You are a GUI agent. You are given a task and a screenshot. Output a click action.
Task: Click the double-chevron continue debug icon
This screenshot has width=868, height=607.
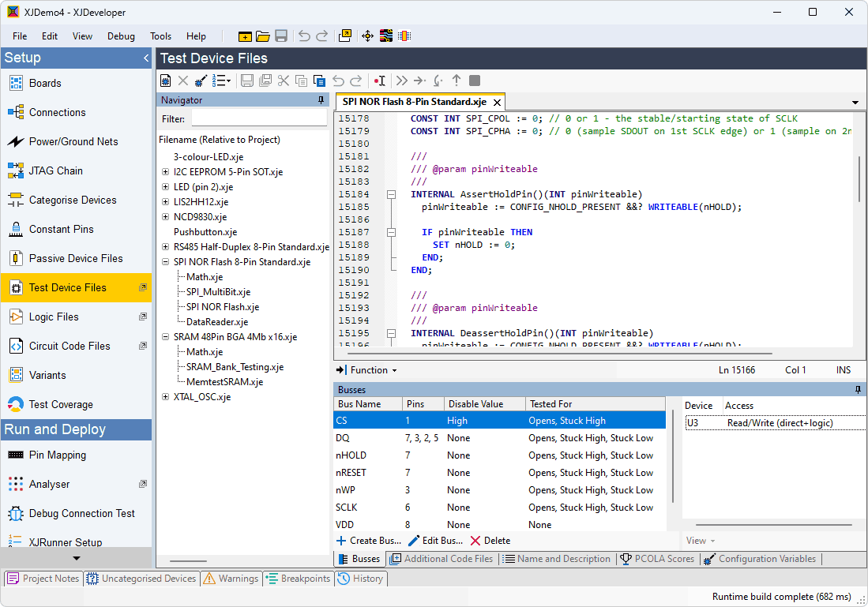click(x=402, y=81)
